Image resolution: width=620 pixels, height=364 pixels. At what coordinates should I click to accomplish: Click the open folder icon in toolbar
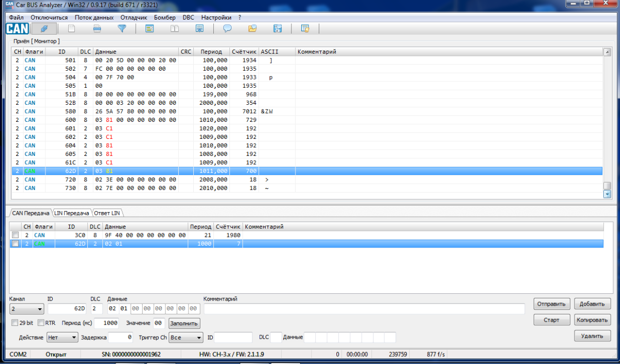[252, 28]
